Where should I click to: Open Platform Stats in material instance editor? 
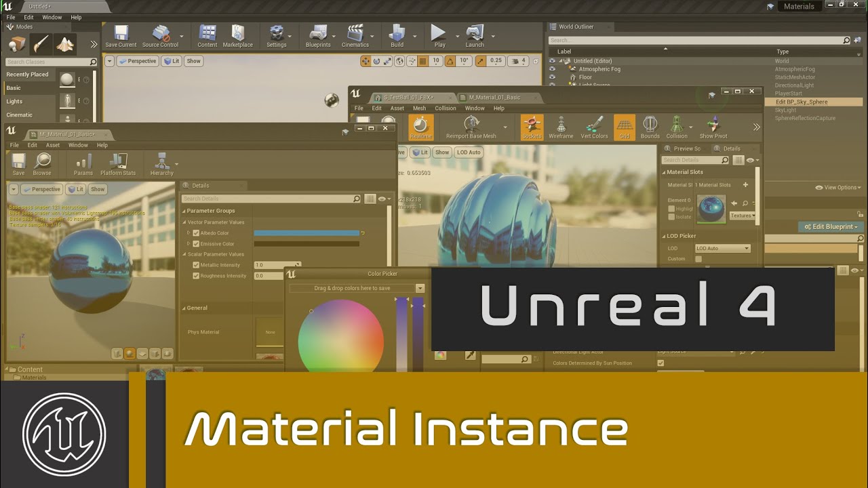[118, 165]
